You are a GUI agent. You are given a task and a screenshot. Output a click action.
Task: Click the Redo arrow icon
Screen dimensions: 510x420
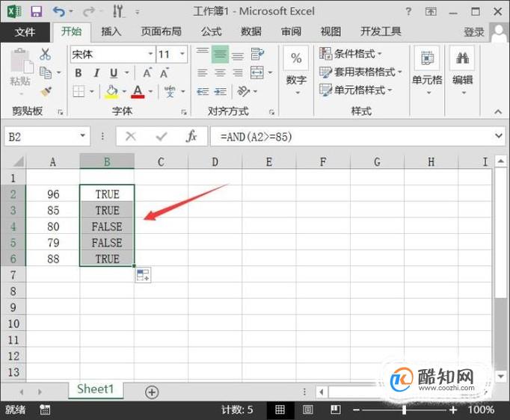[x=88, y=12]
